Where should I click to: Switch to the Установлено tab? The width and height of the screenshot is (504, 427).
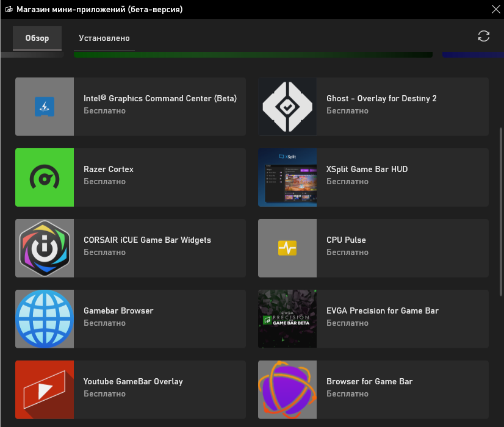pyautogui.click(x=104, y=38)
